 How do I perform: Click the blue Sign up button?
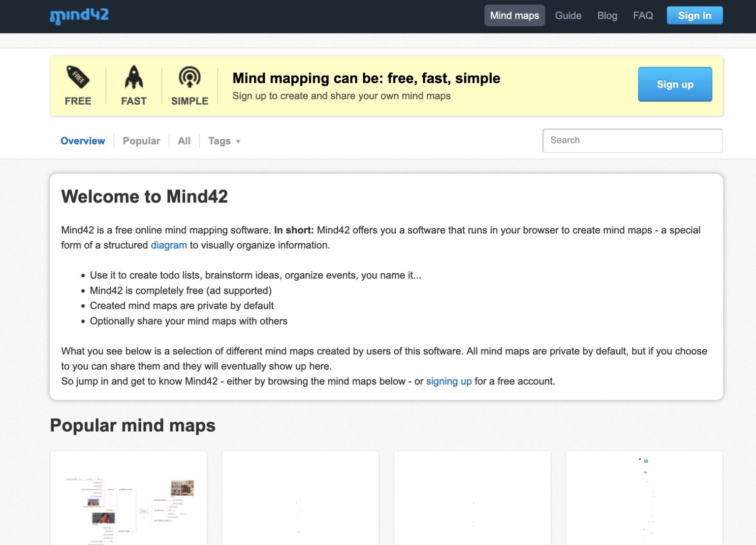coord(675,84)
